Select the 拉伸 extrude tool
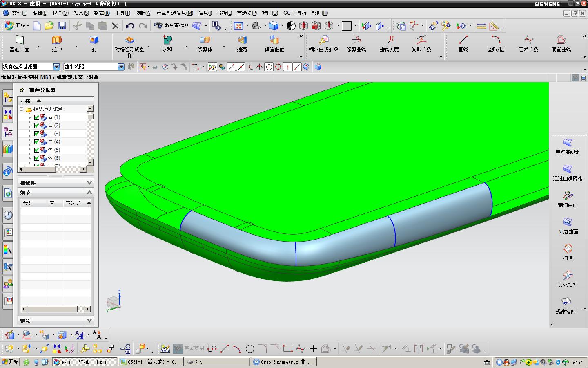 pos(57,43)
